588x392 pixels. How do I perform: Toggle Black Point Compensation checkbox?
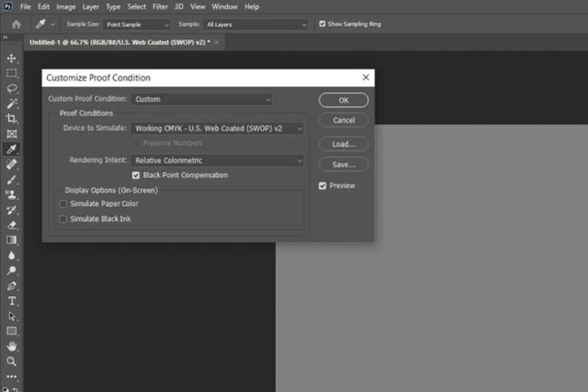(136, 175)
